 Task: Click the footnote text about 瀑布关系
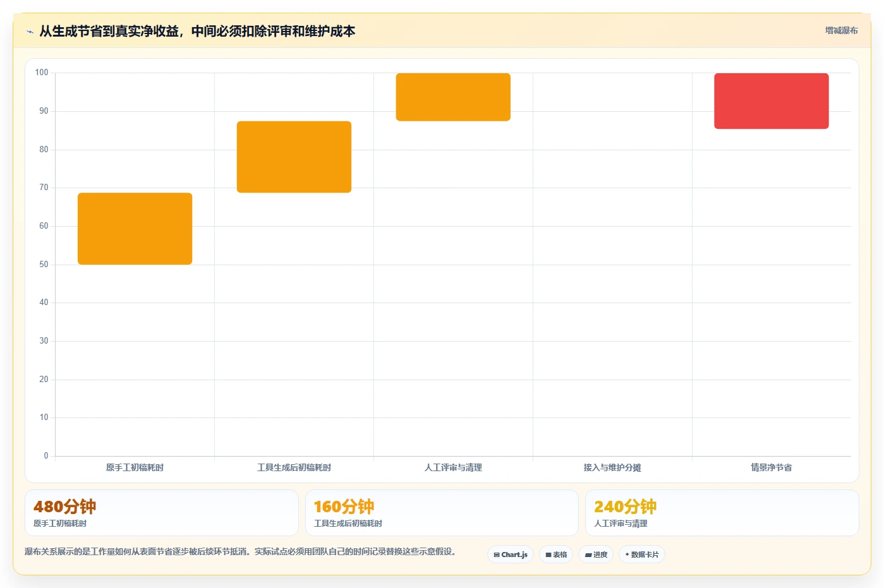[241, 551]
